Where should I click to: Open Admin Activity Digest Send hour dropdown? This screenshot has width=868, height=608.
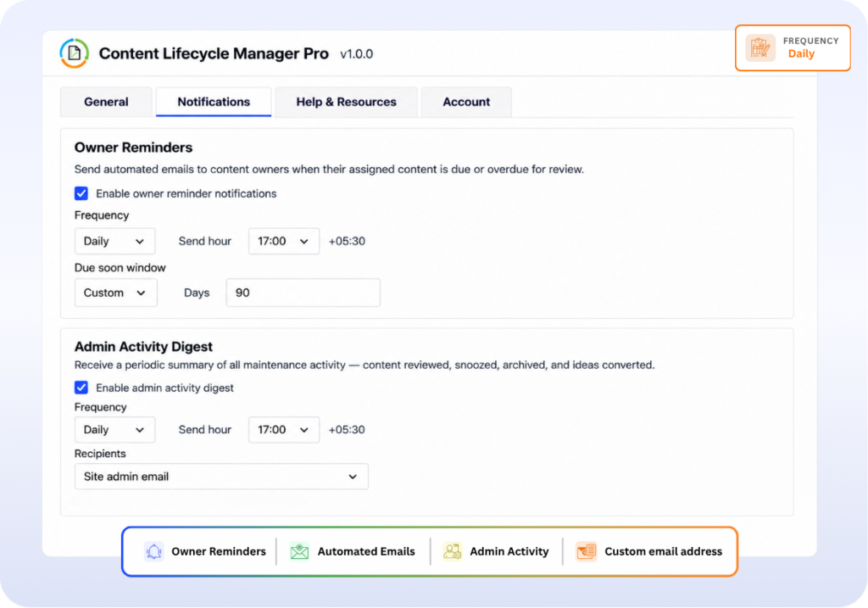point(284,430)
